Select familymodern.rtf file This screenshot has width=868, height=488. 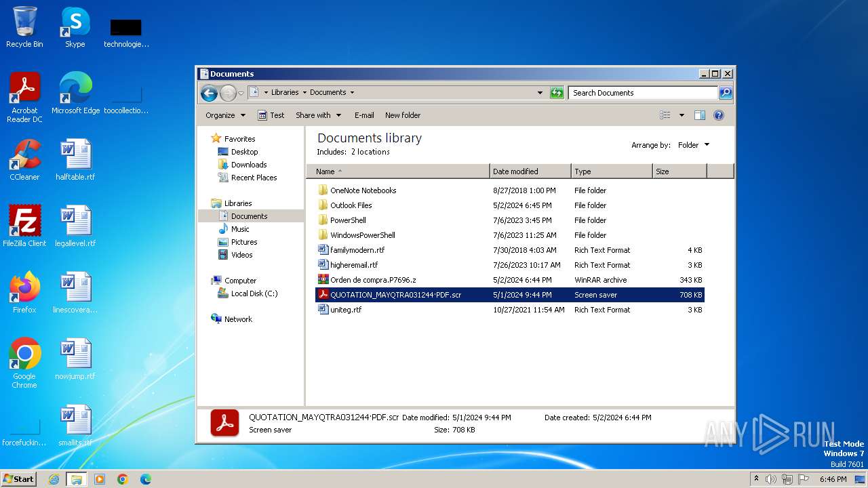point(510,250)
